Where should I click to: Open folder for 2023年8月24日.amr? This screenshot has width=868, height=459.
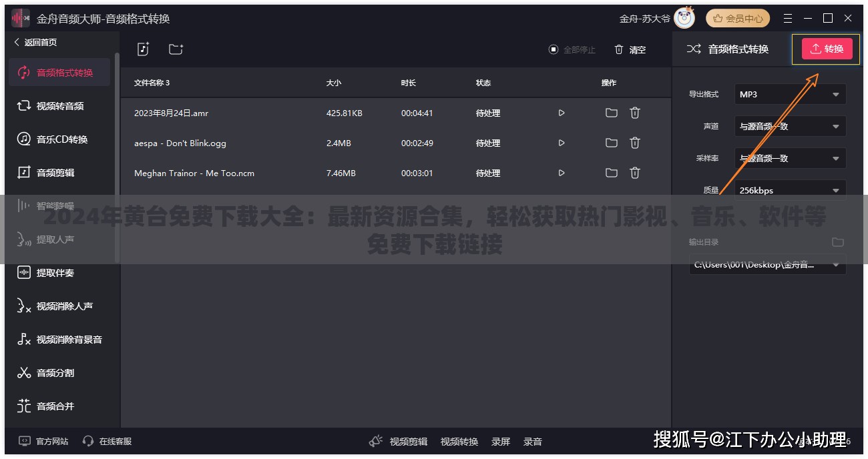[x=611, y=113]
